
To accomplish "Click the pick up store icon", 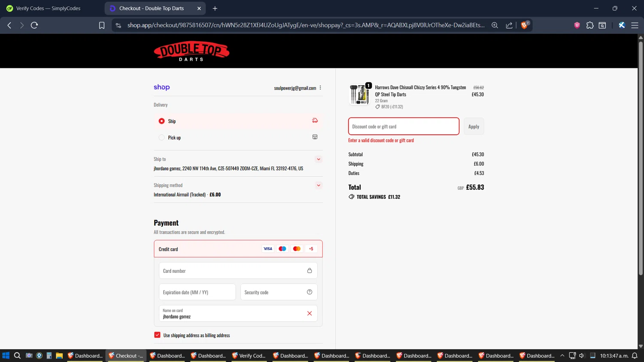I will point(315,137).
